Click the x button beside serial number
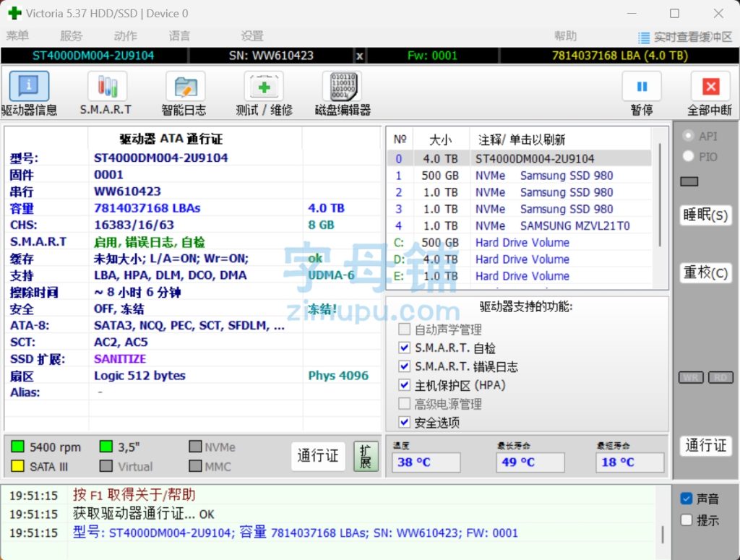 (360, 56)
